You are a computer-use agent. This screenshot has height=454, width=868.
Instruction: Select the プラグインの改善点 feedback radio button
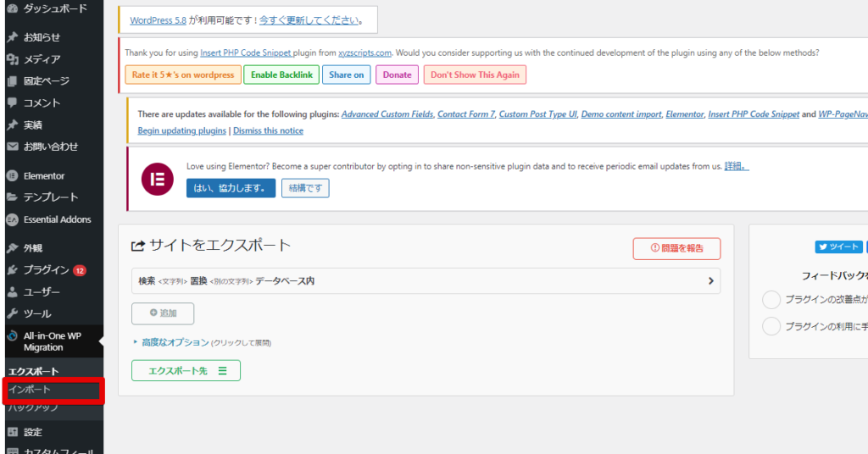point(771,300)
